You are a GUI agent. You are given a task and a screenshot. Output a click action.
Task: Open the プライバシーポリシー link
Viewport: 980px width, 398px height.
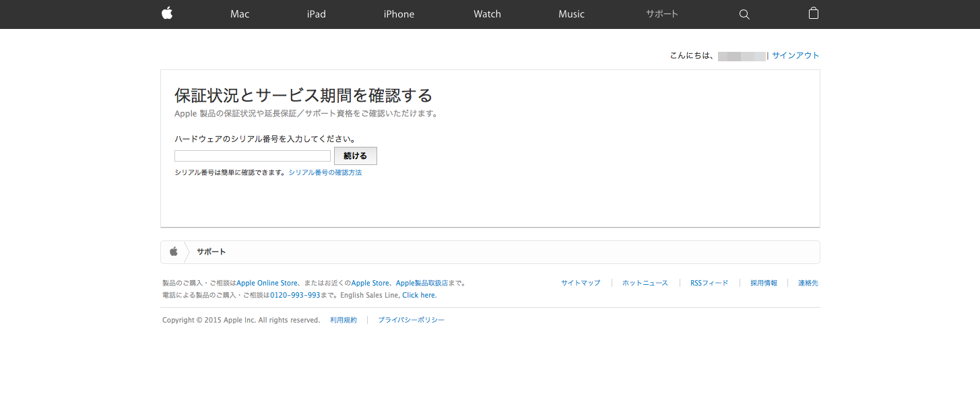412,321
